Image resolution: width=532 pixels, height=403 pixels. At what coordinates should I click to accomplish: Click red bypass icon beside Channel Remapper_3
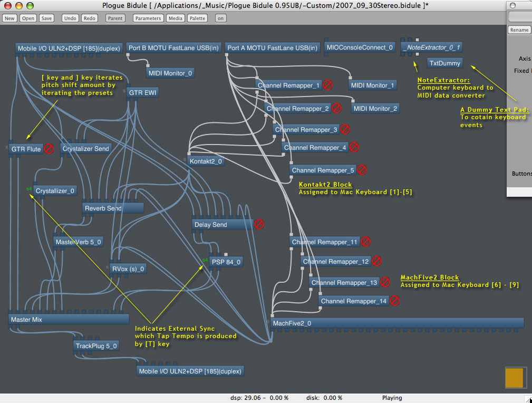click(345, 129)
